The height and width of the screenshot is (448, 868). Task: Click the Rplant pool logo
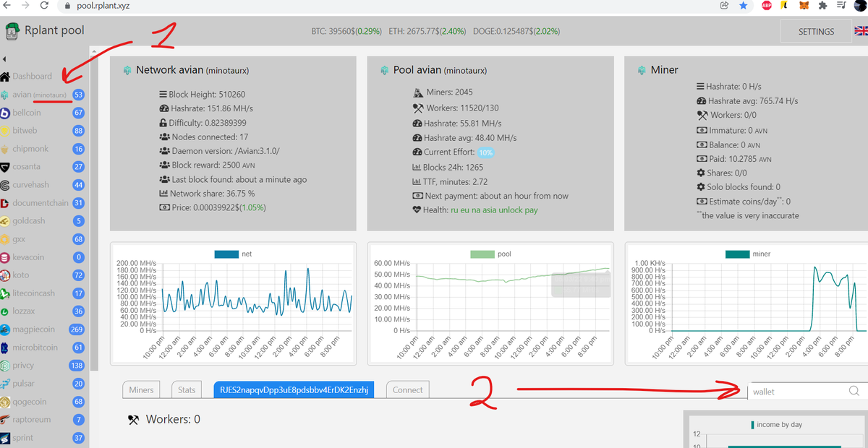[12, 31]
